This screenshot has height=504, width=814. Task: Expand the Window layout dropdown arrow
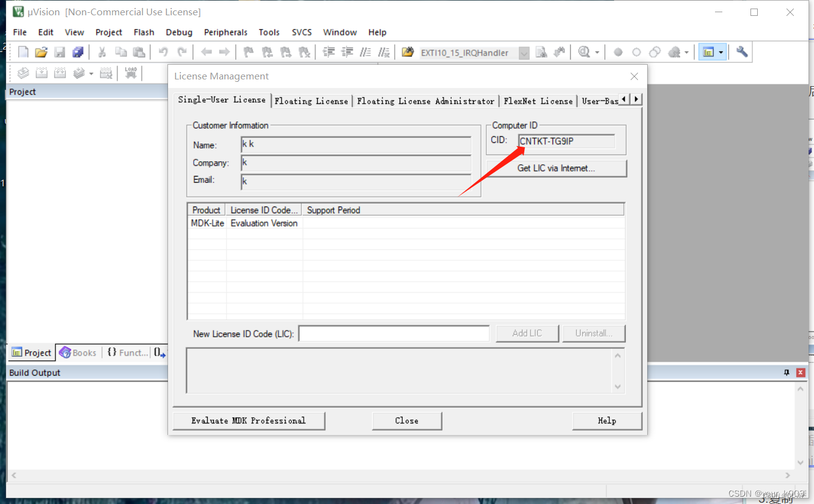point(721,53)
